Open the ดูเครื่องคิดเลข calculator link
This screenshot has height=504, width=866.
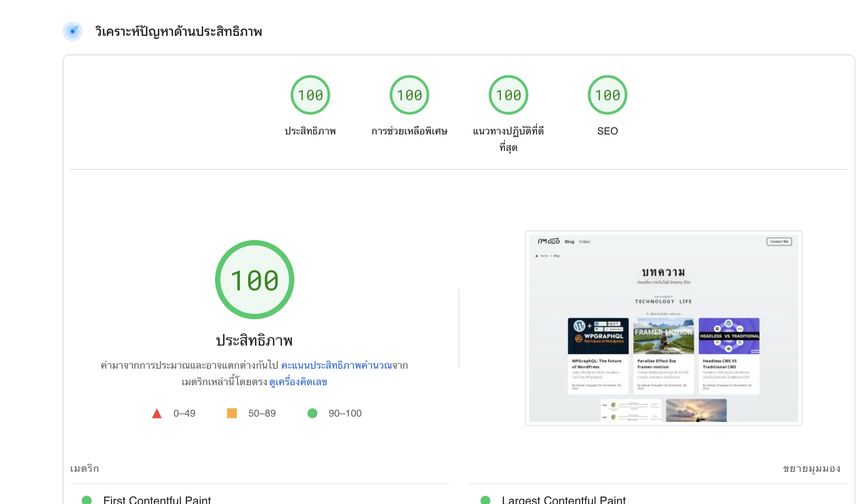298,382
